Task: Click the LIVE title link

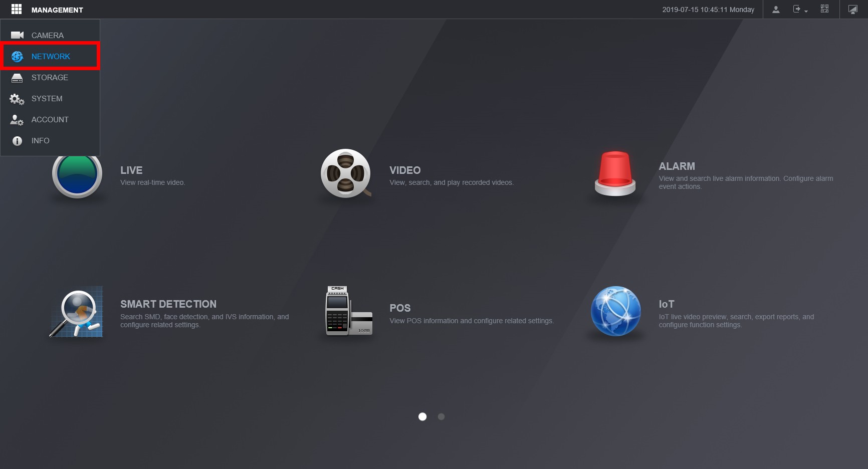Action: tap(131, 170)
